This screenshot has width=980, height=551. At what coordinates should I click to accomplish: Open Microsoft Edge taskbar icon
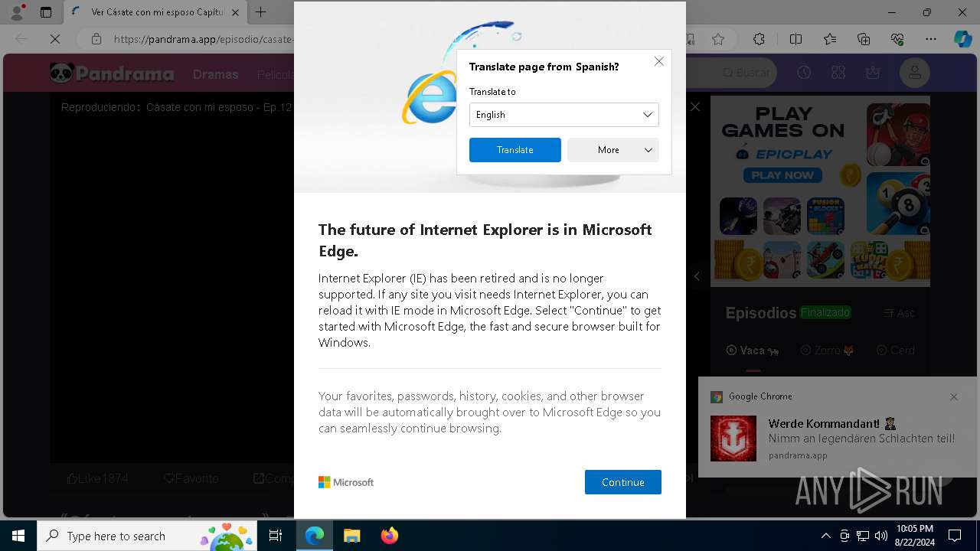[x=315, y=536]
